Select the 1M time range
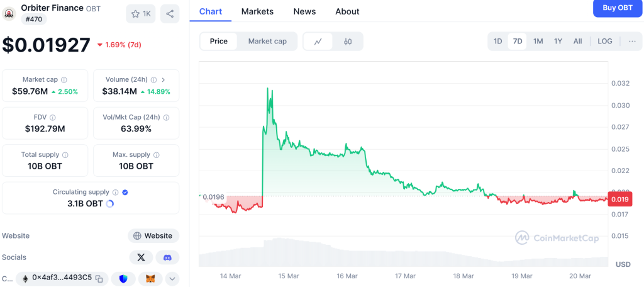This screenshot has width=644, height=287. coord(538,42)
